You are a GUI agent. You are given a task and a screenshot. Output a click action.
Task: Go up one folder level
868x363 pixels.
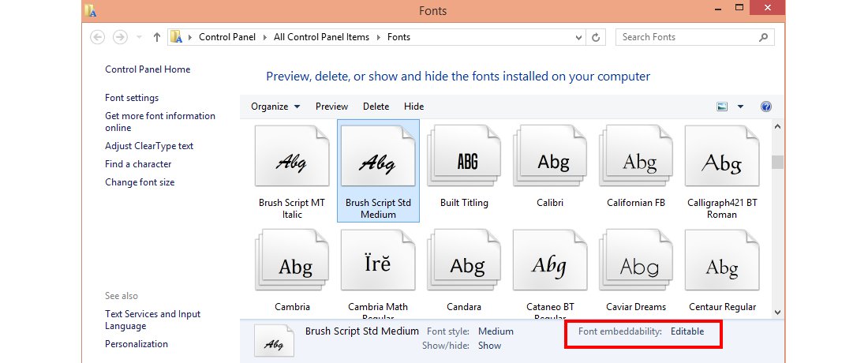tap(157, 37)
